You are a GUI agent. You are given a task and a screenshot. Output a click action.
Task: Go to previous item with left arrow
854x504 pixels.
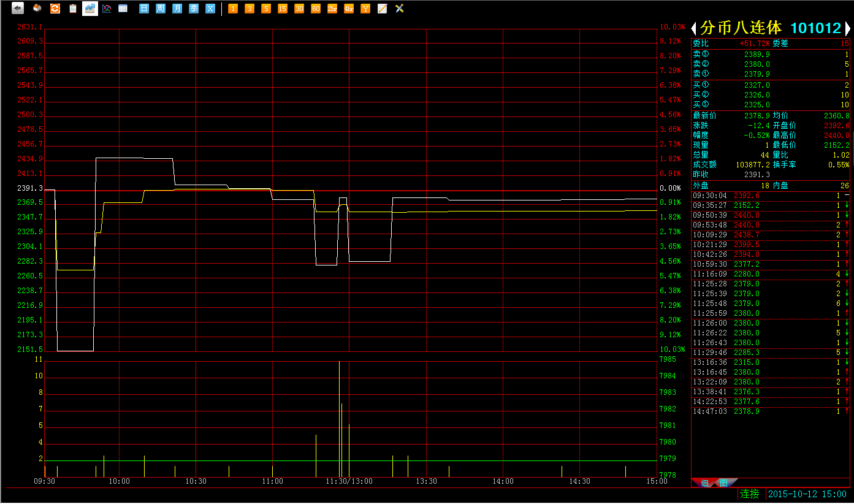[694, 28]
